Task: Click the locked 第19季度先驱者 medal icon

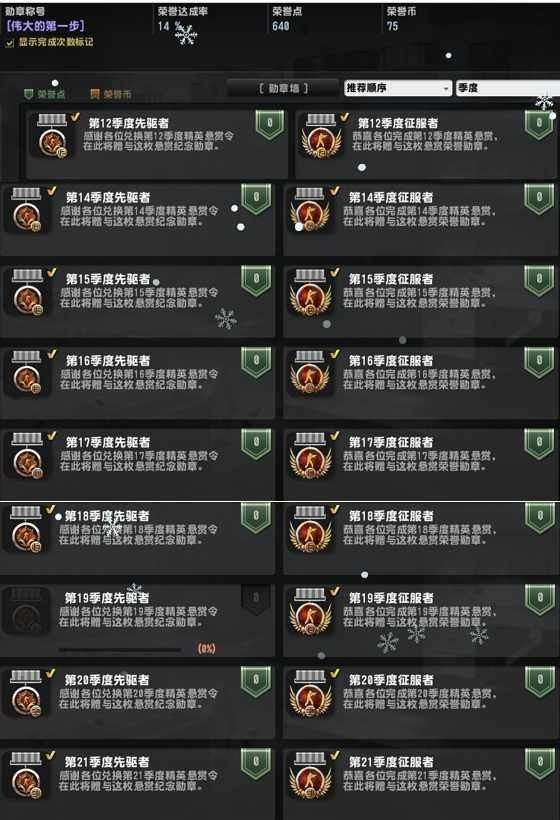Action: click(x=26, y=610)
